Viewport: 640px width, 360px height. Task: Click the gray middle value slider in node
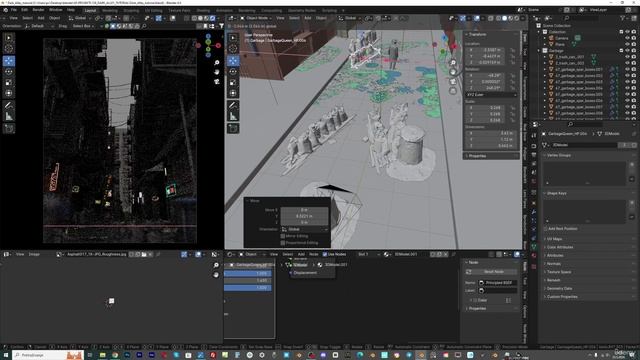coord(248,281)
